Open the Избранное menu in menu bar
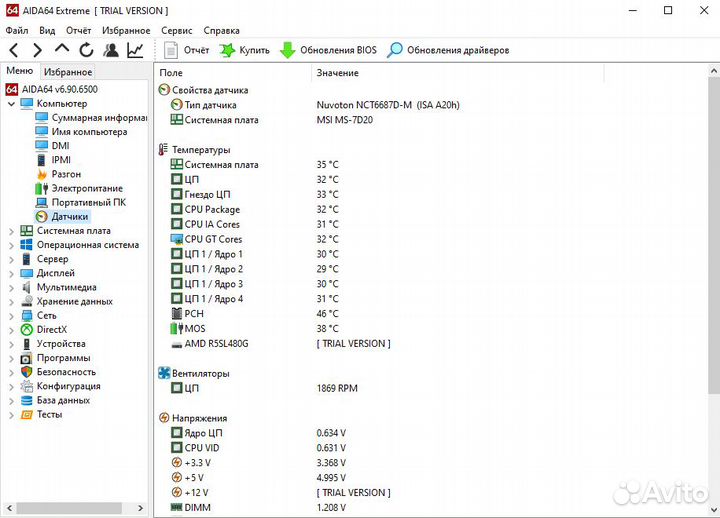This screenshot has width=720, height=518. (x=126, y=31)
